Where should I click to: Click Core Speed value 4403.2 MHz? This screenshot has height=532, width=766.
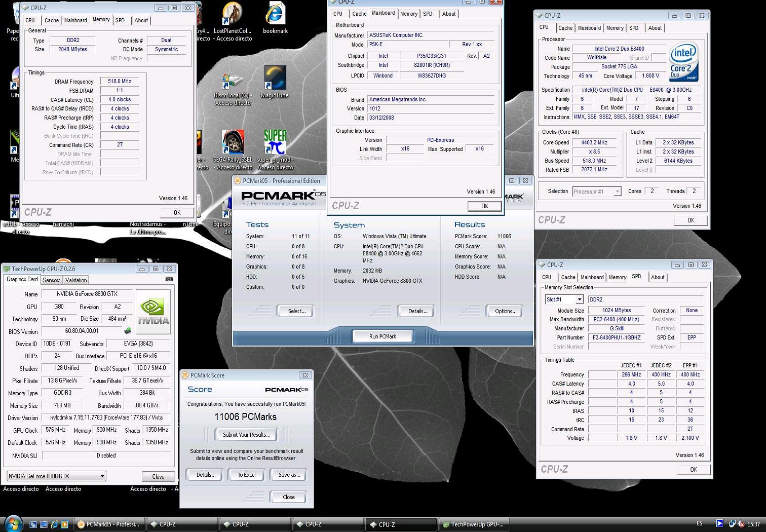[594, 142]
